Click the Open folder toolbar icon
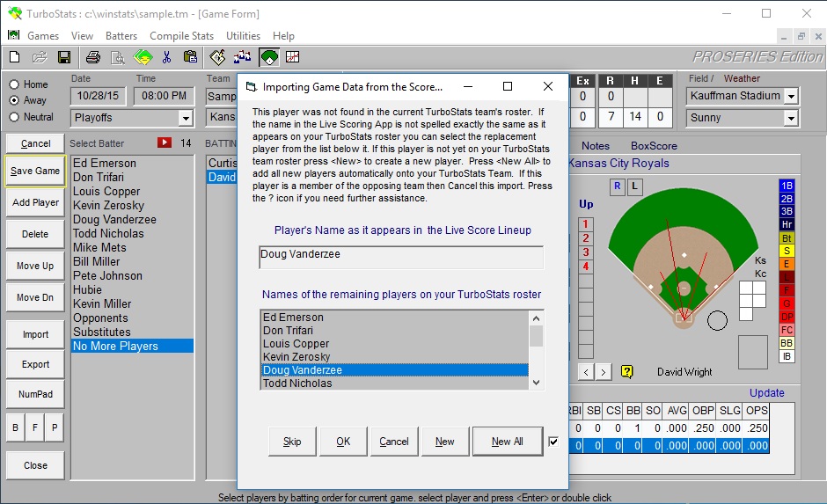Screen dimensions: 827x504 40,57
